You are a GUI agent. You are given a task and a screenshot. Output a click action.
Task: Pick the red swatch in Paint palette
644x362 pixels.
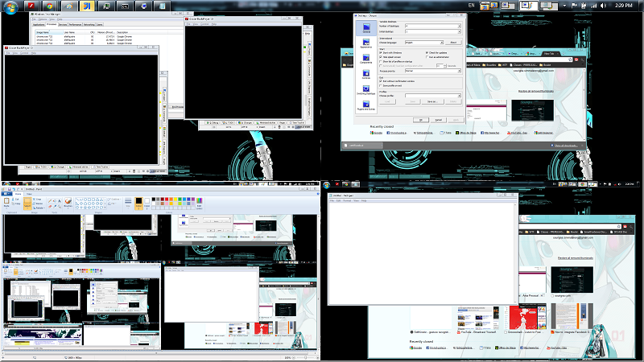(x=167, y=199)
